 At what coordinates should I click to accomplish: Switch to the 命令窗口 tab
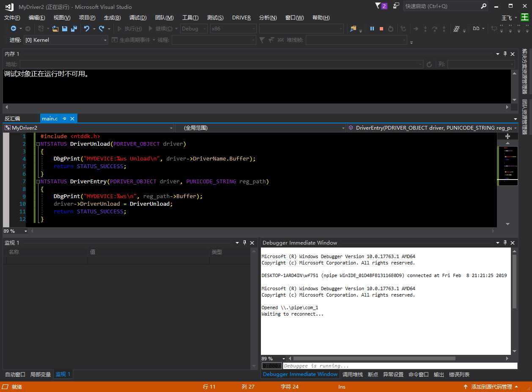point(419,374)
